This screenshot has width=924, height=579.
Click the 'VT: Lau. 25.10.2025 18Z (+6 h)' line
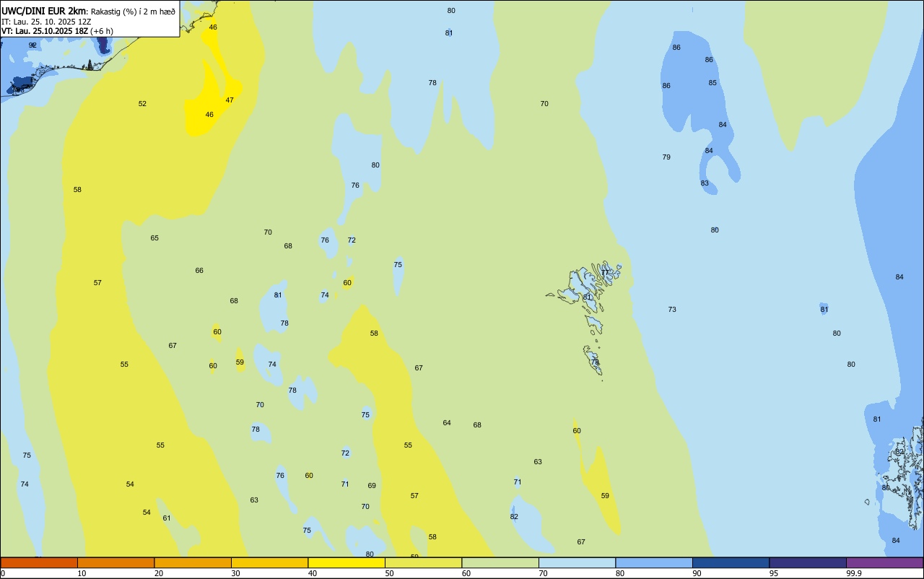point(57,31)
